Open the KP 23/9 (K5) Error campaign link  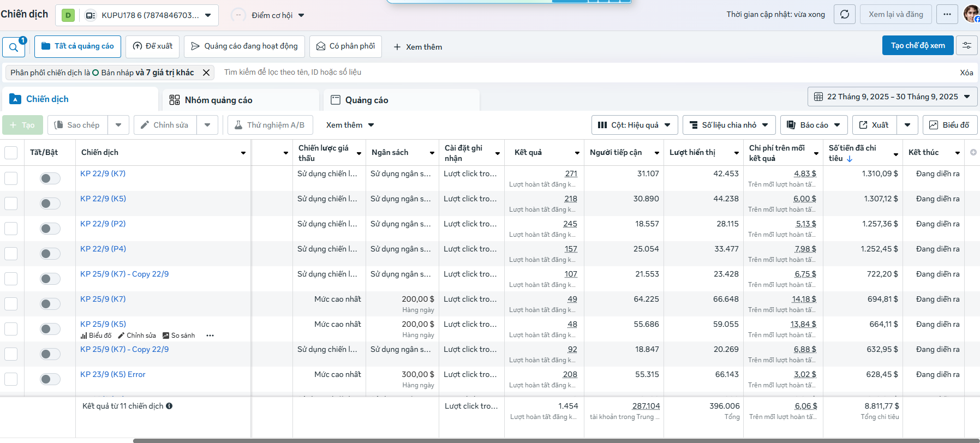pos(113,374)
